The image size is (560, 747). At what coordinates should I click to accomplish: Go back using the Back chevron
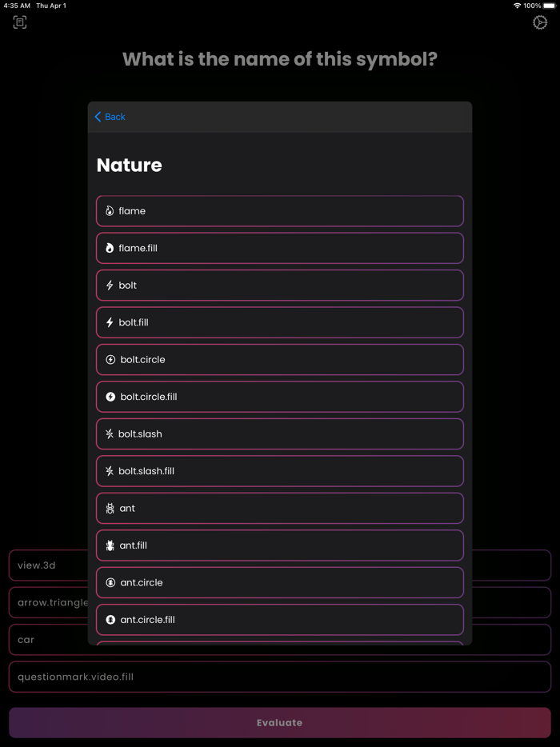pyautogui.click(x=110, y=117)
